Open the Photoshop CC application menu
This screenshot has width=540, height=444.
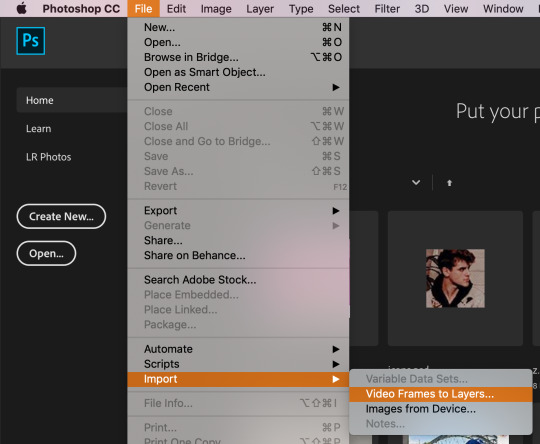(x=81, y=9)
